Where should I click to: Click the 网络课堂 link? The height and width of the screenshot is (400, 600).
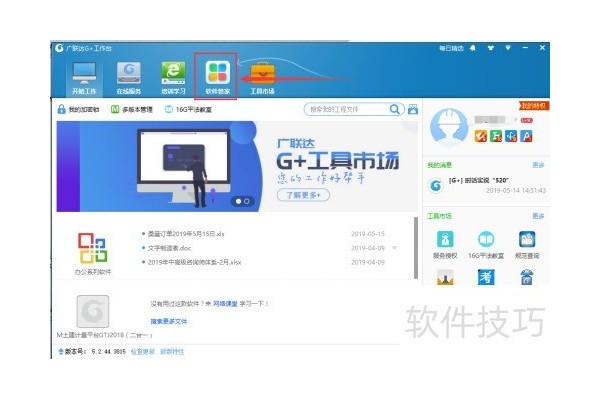point(225,304)
